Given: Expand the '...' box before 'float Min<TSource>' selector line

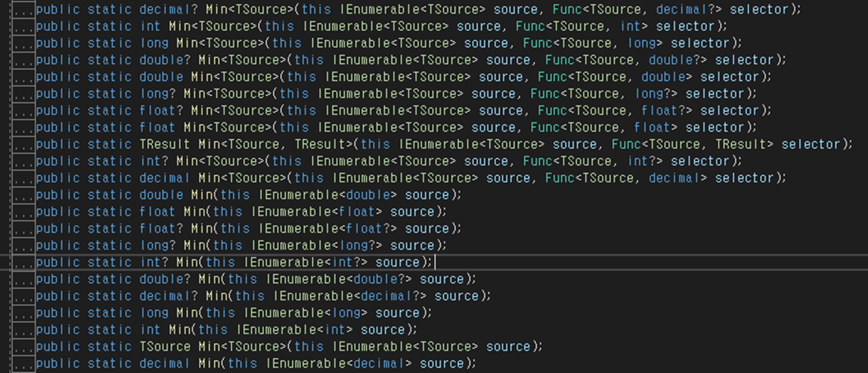Looking at the screenshot, I should pyautogui.click(x=24, y=128).
